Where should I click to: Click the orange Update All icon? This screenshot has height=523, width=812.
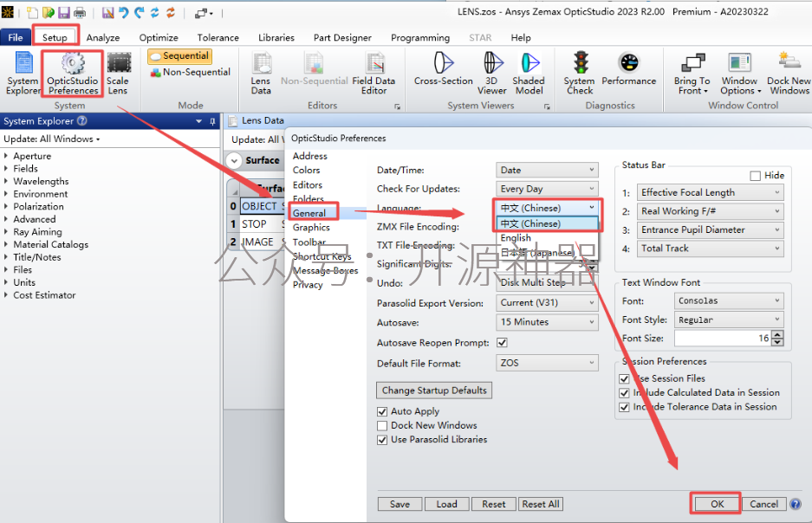pyautogui.click(x=171, y=13)
